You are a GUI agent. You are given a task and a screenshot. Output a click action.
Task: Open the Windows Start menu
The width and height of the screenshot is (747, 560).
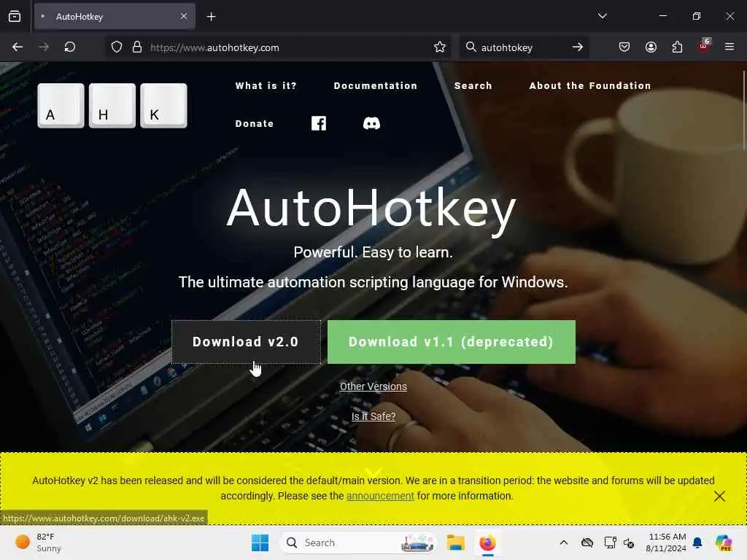[260, 542]
